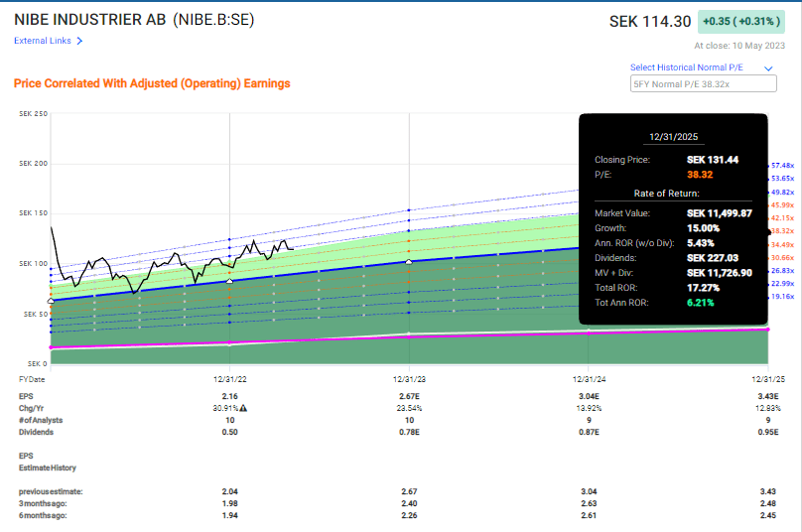802x532 pixels.
Task: Click the white triangle marker at chart start
Action: pyautogui.click(x=51, y=301)
